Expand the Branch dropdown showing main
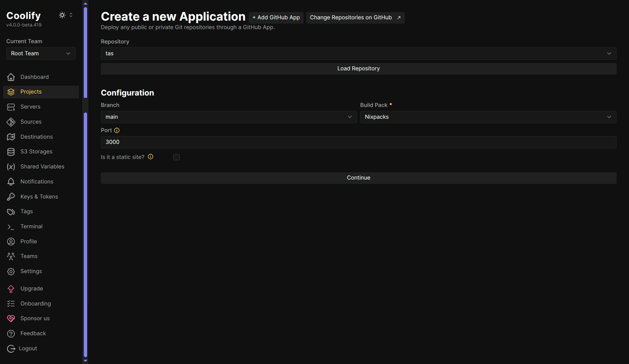 pos(228,117)
